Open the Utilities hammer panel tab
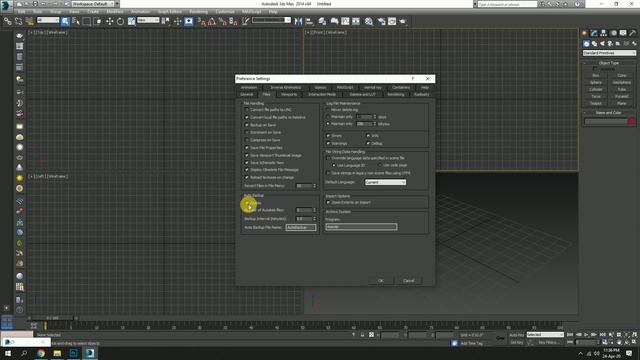The image size is (640, 360). click(632, 33)
